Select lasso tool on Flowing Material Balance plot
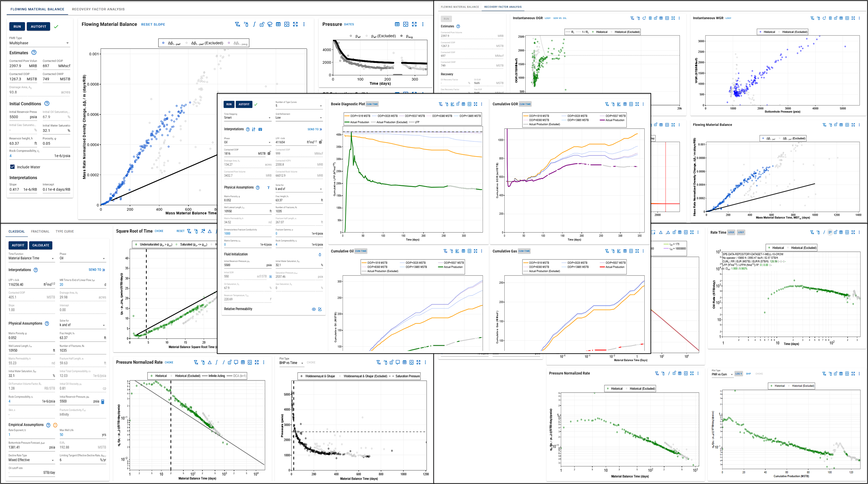 click(270, 24)
